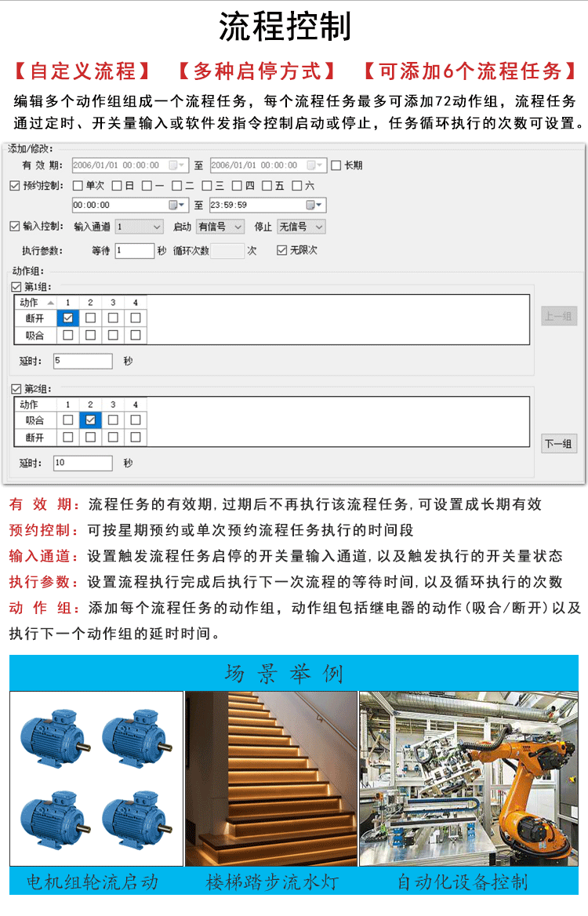The height and width of the screenshot is (916, 588).
Task: Click the 多种启停方式 red heading
Action: [x=257, y=71]
